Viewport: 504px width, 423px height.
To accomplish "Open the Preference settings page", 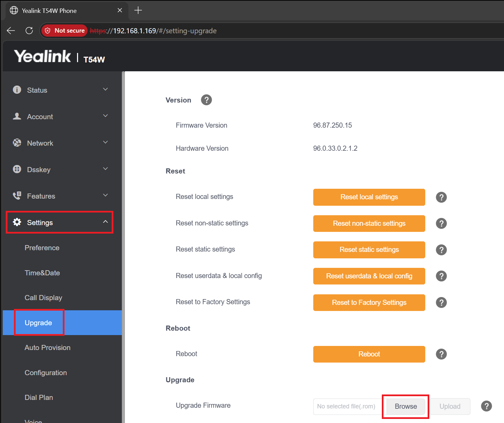I will (42, 248).
